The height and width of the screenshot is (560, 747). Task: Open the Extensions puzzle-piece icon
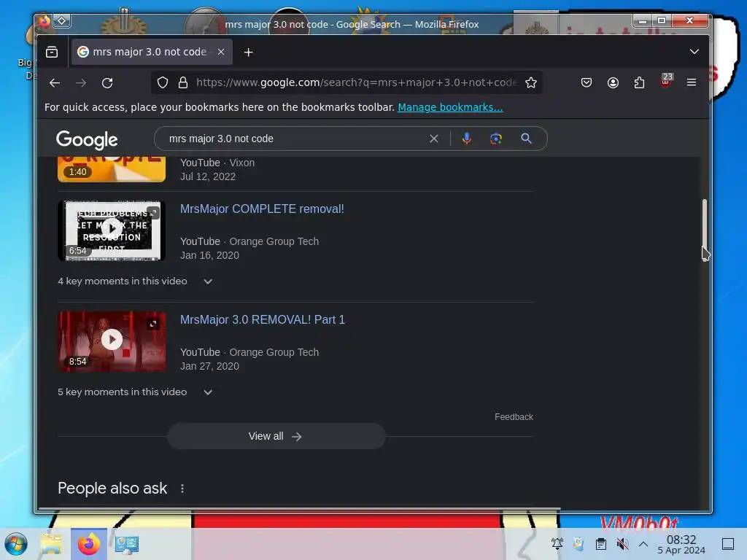pos(639,82)
